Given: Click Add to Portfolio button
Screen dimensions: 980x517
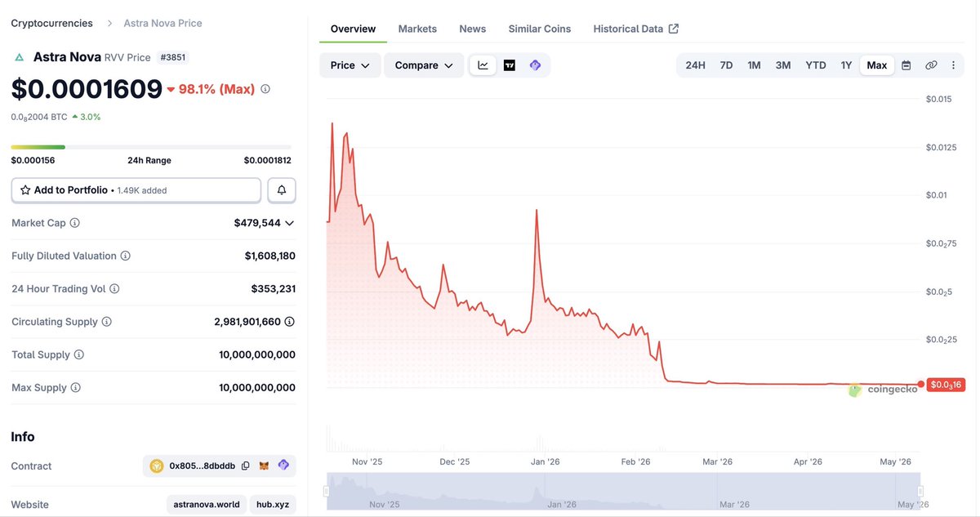Looking at the screenshot, I should pos(136,190).
